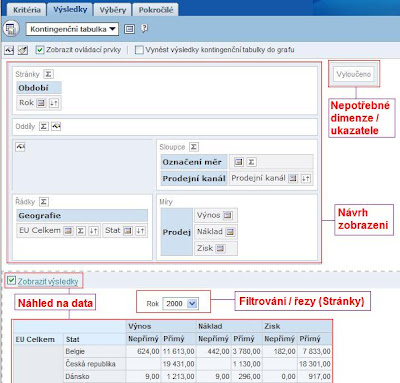Click the sigma icon in Označení měr row

(x=251, y=162)
